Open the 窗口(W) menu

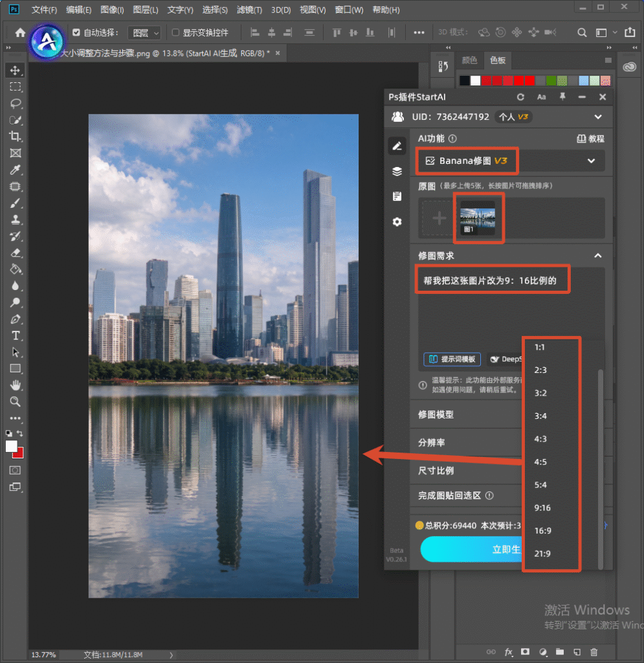(x=349, y=10)
